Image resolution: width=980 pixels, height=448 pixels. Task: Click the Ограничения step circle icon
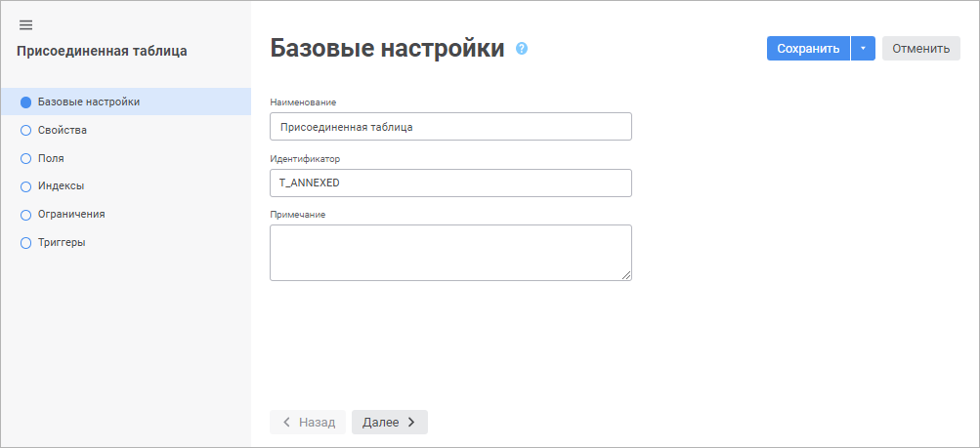26,215
